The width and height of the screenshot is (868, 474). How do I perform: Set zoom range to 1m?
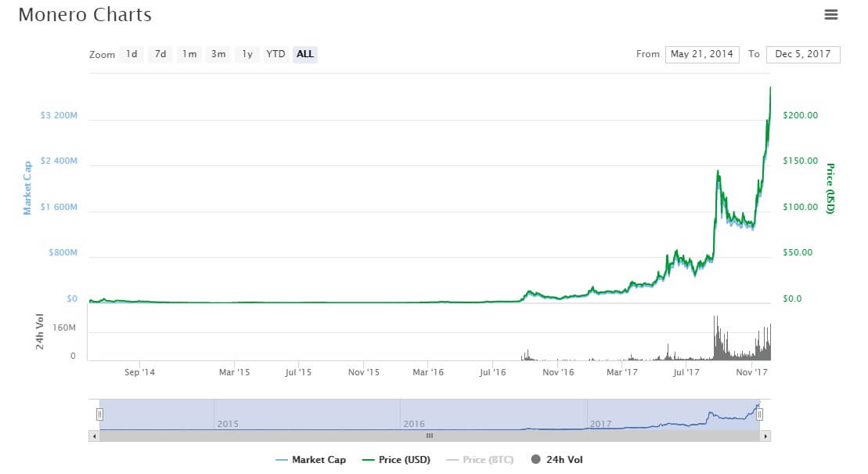coord(189,54)
